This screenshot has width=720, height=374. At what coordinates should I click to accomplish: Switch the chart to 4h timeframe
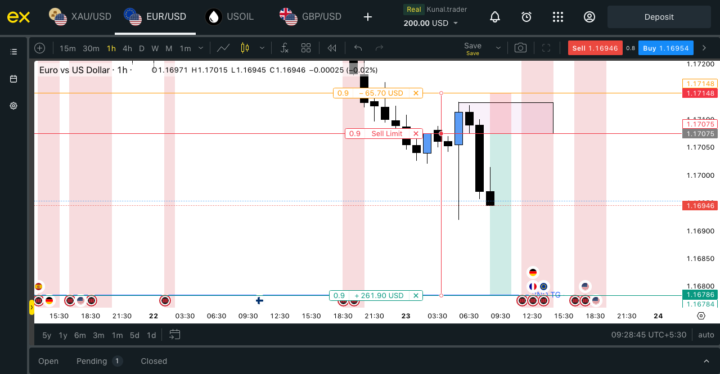(x=127, y=48)
